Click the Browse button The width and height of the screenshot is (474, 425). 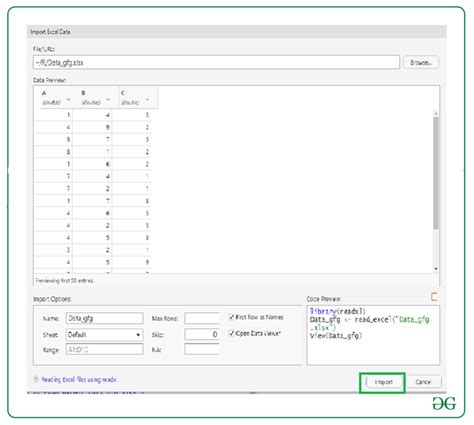(x=420, y=62)
